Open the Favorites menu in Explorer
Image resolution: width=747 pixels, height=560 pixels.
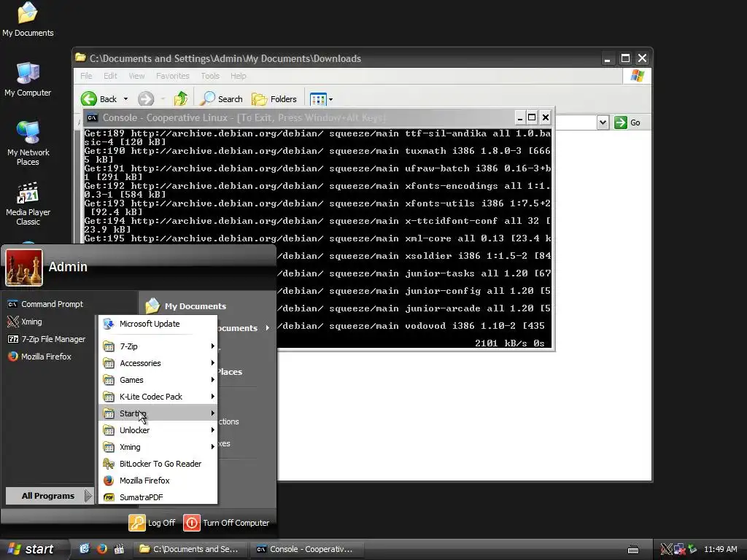[172, 76]
